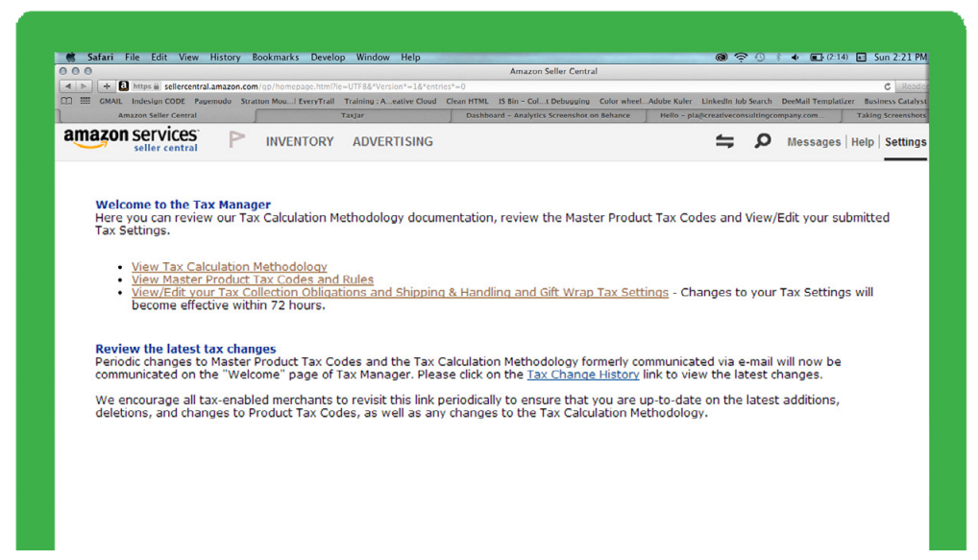
Task: Open the History menu
Action: pos(225,57)
